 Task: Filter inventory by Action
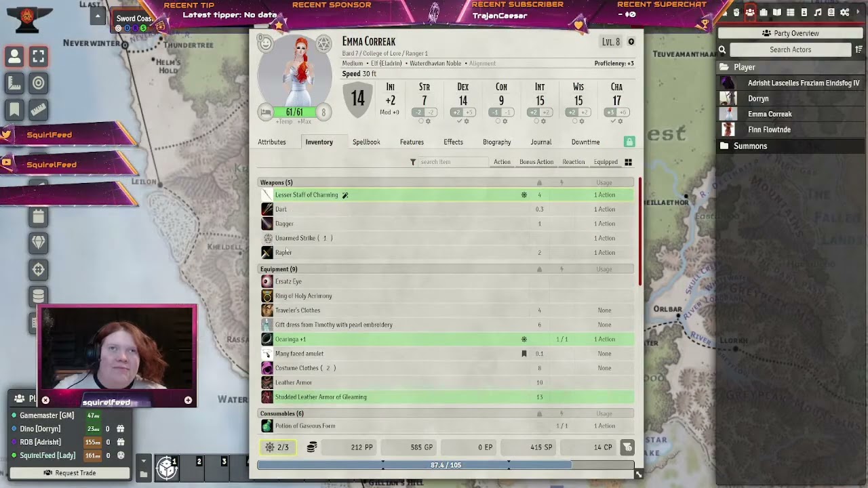click(x=502, y=162)
